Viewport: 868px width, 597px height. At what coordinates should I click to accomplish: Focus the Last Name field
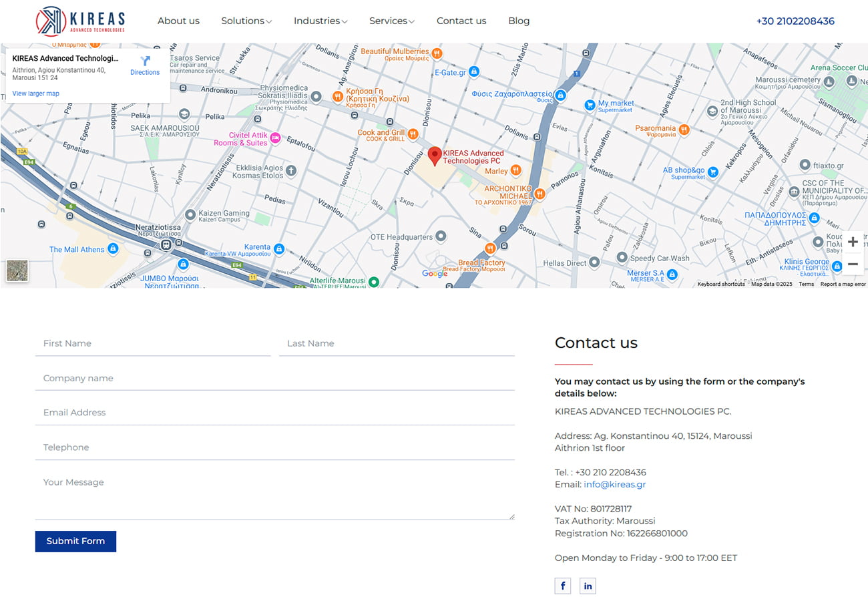(x=397, y=343)
